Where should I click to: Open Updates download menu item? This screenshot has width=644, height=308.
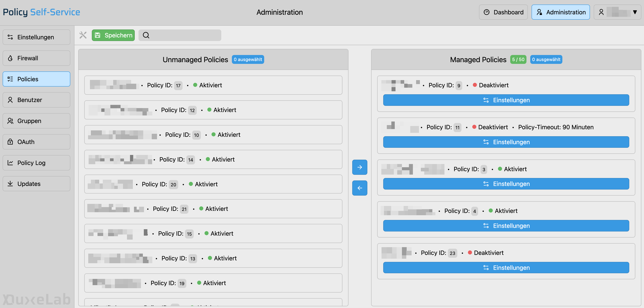36,183
